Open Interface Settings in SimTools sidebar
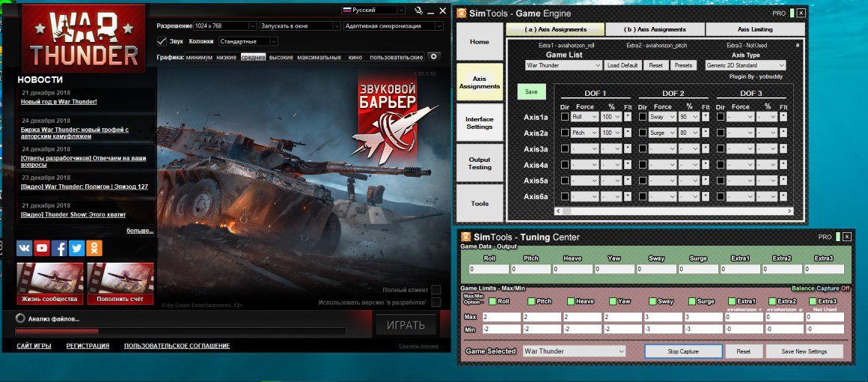This screenshot has height=382, width=868. (480, 123)
